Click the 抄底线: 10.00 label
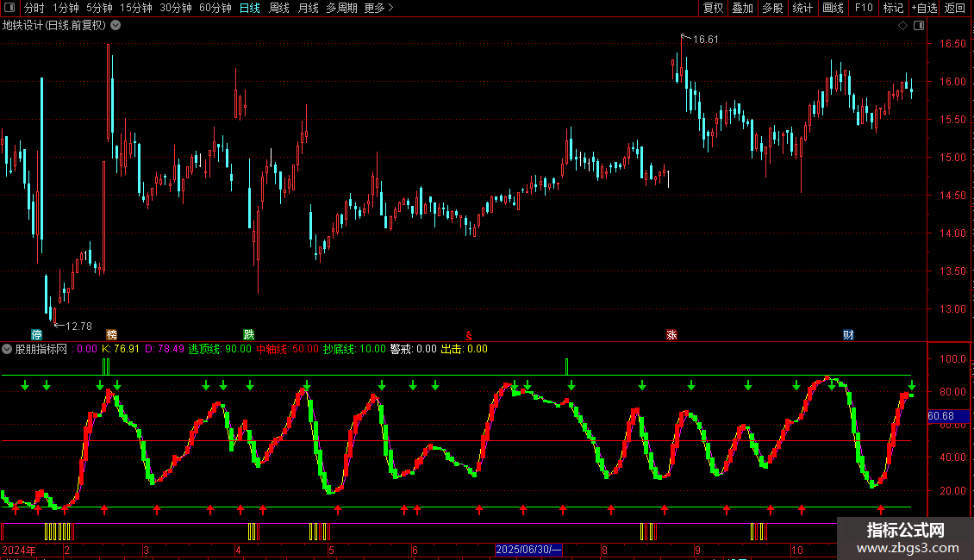The height and width of the screenshot is (560, 974). (354, 349)
